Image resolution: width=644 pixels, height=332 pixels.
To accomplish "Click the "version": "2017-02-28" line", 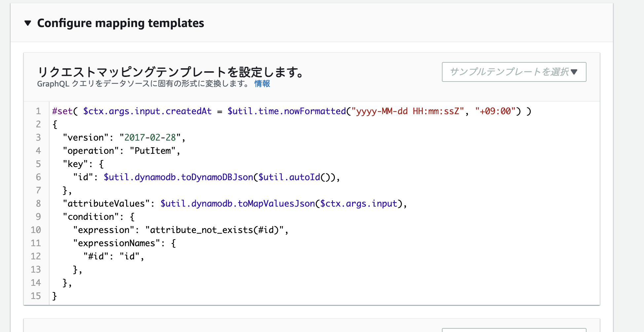I will [124, 138].
